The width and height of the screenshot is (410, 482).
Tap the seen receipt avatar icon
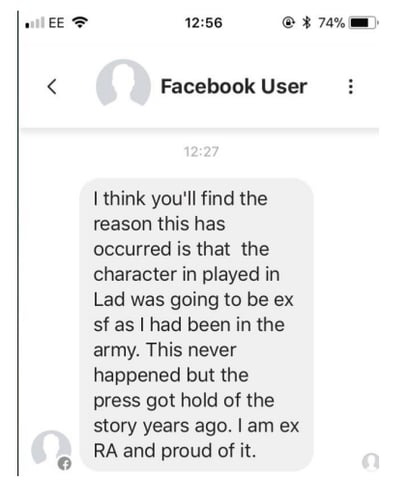tap(371, 461)
